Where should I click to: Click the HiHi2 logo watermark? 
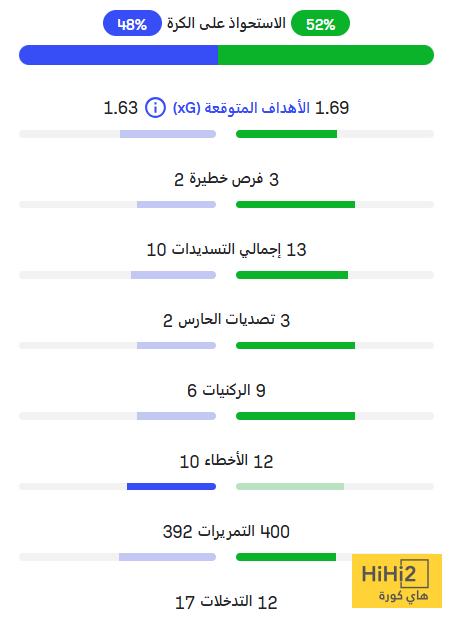click(397, 581)
